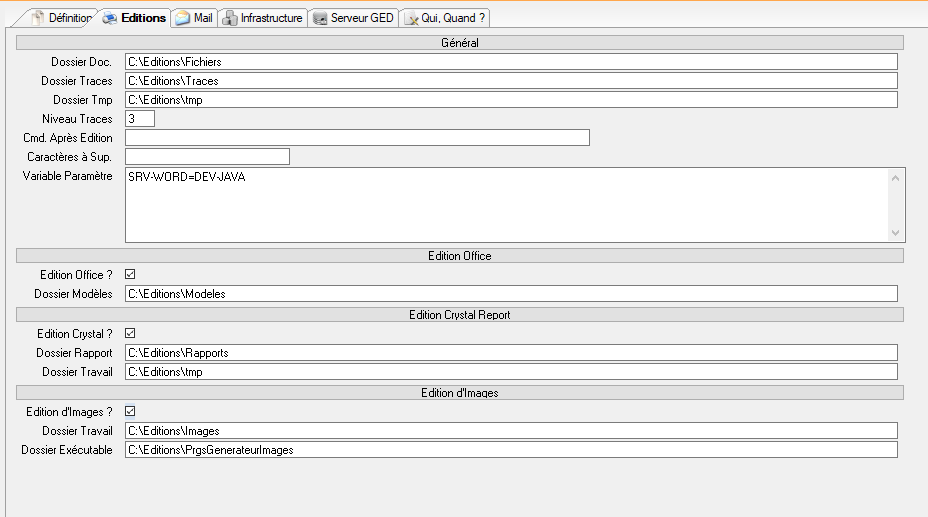
Task: Click inside the Variable Paramètre text area
Action: tap(505, 205)
